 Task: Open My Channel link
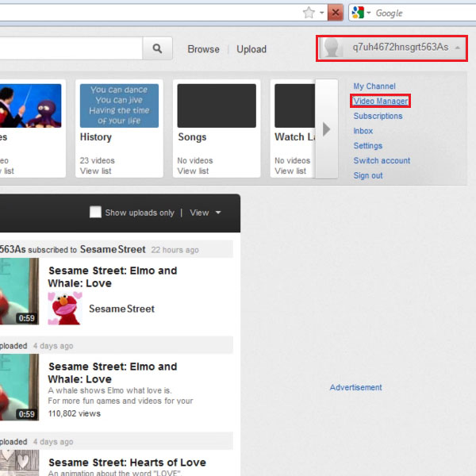click(x=374, y=86)
